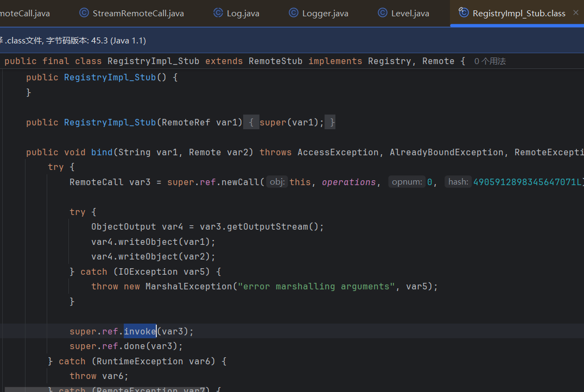Switch to the StreamRemoteCall.java tab
This screenshot has height=392, width=584.
coord(138,13)
